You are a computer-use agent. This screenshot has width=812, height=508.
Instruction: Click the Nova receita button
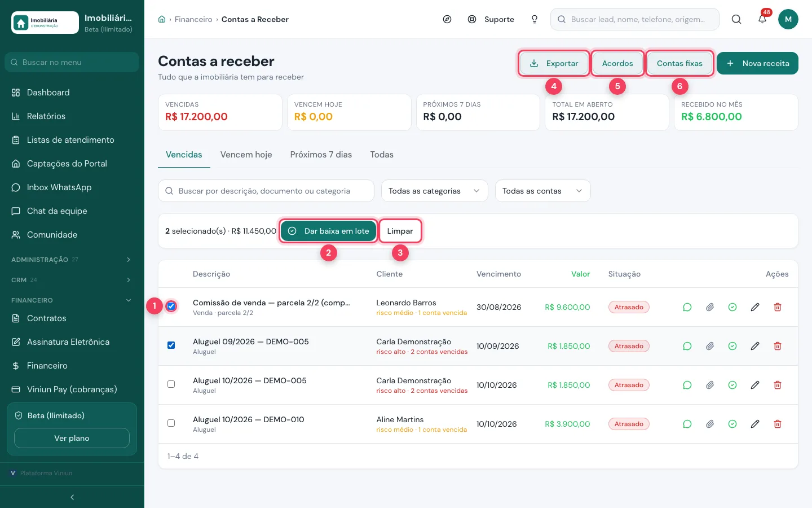(757, 63)
